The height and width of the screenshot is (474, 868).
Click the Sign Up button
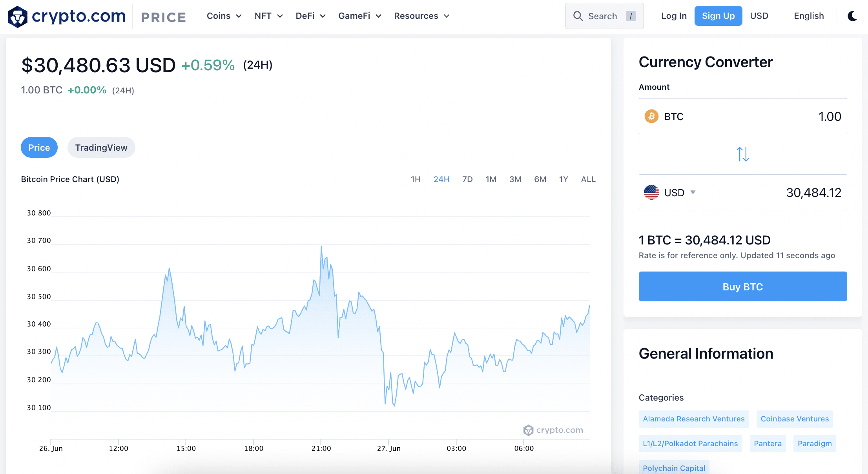(x=718, y=16)
